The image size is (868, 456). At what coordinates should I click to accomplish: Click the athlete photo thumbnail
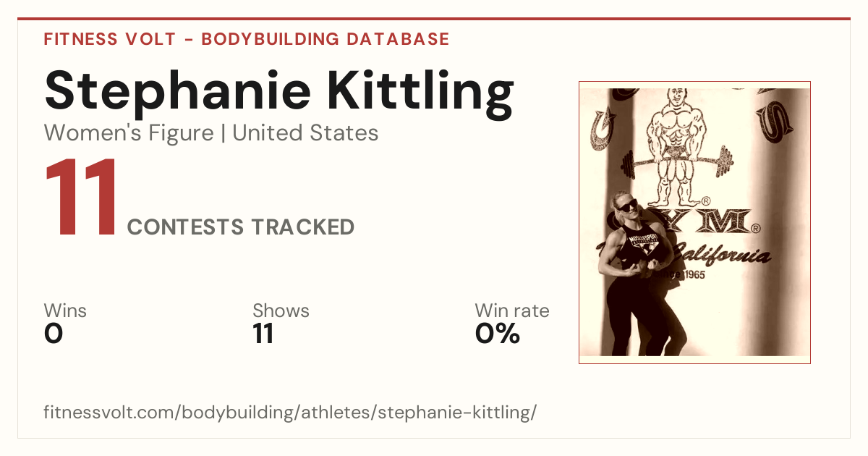(694, 222)
